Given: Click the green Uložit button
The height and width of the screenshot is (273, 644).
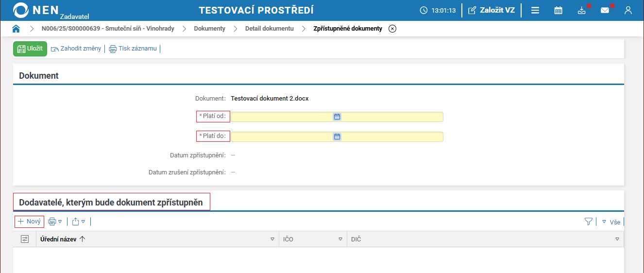Looking at the screenshot, I should point(30,49).
